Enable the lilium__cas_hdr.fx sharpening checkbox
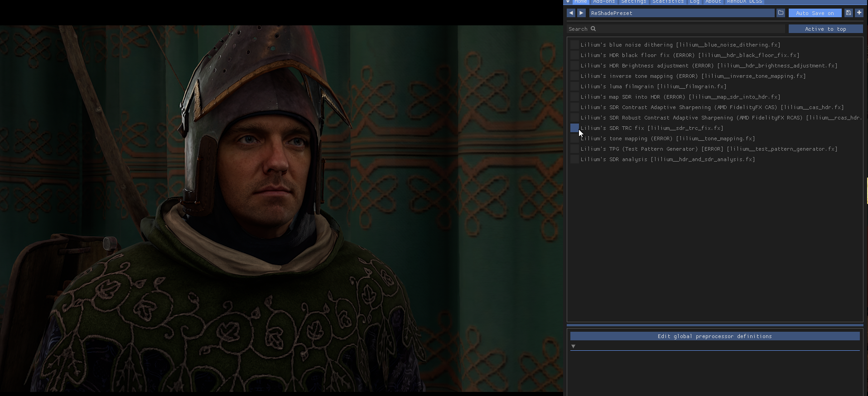This screenshot has width=868, height=396. 574,107
